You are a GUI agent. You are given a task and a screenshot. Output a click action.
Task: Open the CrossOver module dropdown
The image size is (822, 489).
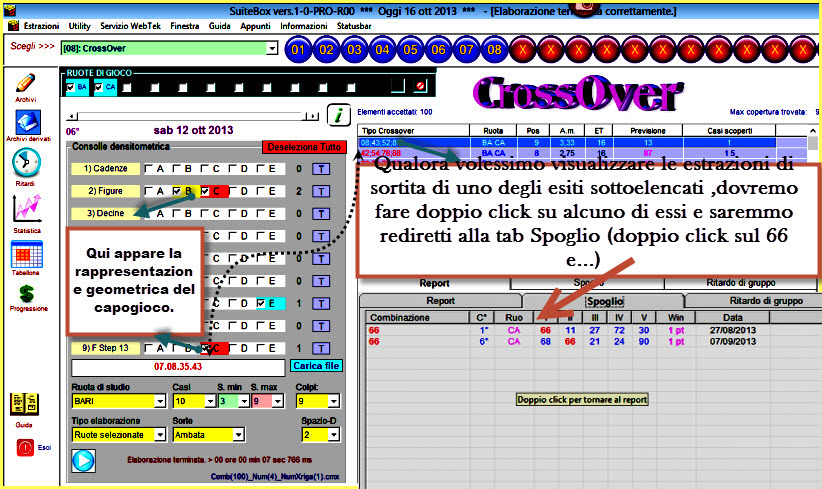(272, 48)
